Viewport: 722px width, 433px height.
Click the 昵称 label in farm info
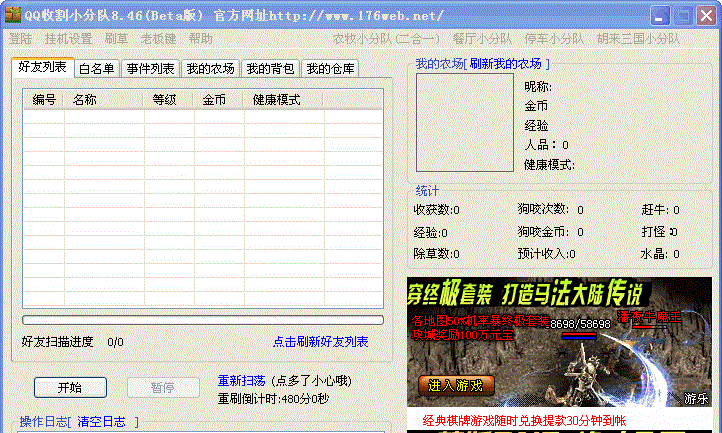(x=538, y=87)
